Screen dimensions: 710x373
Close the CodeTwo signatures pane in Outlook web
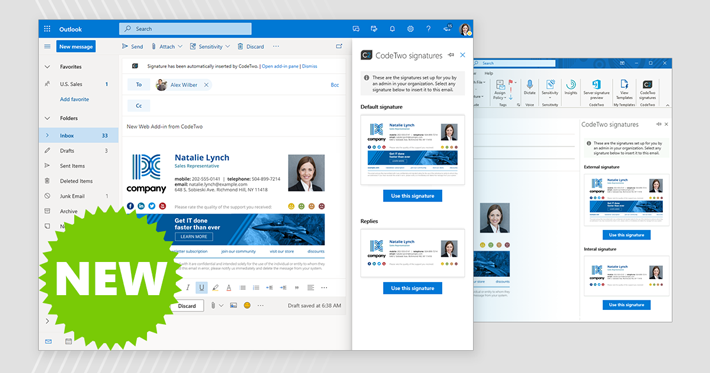click(x=462, y=55)
